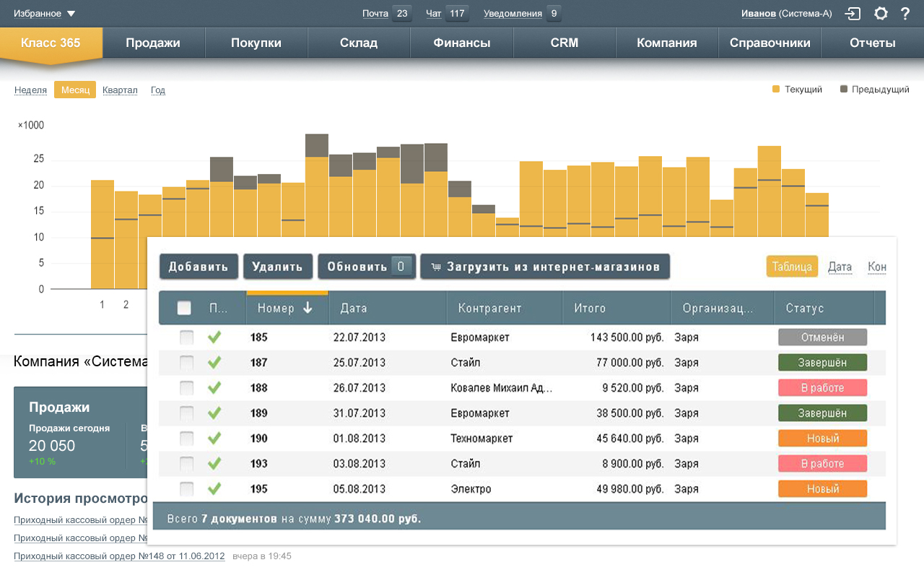The width and height of the screenshot is (924, 578).
Task: Switch to the Дата view tab
Action: (x=840, y=267)
